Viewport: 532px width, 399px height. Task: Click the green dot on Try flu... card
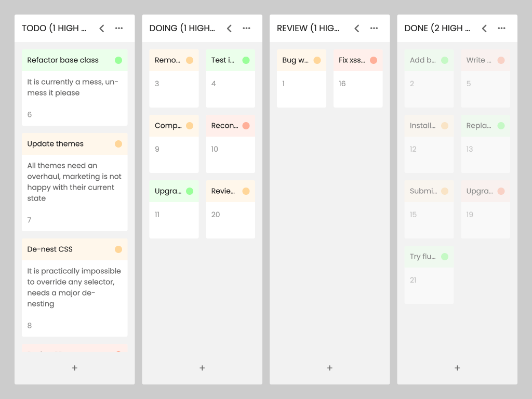[445, 257]
